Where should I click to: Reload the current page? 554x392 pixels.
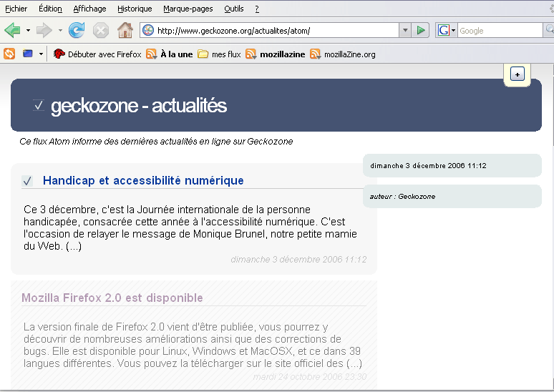(77, 30)
